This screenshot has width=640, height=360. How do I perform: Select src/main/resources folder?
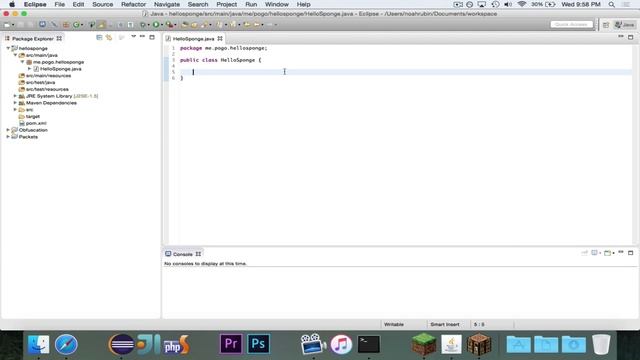pos(48,76)
